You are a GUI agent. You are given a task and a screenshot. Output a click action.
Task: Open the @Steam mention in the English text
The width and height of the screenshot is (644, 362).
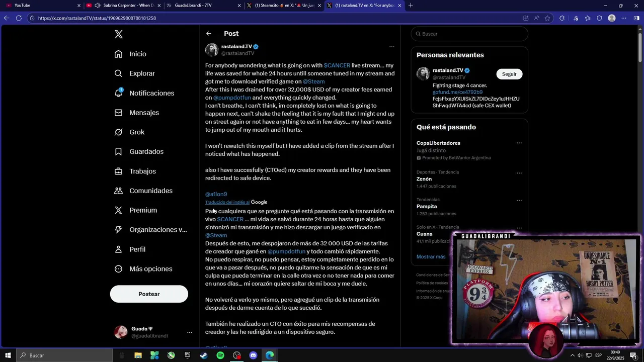[313, 81]
